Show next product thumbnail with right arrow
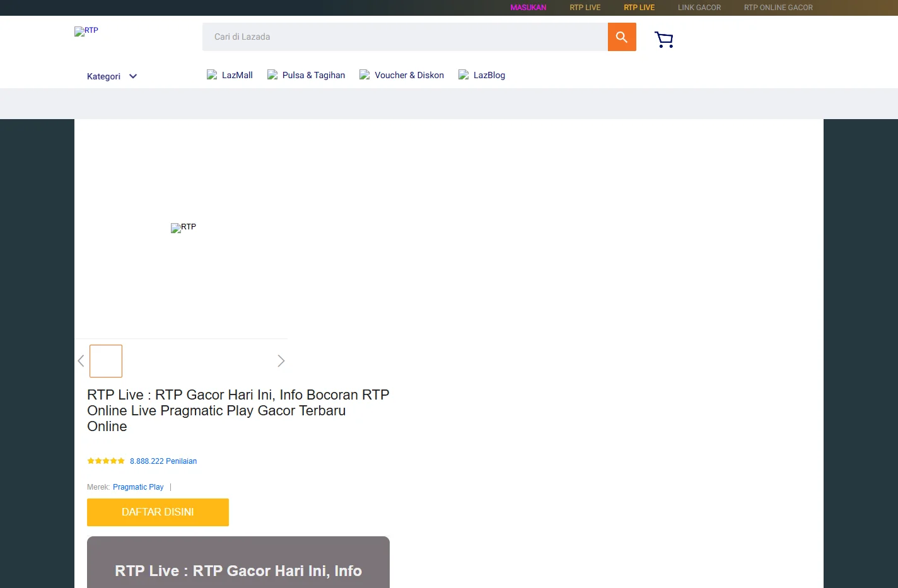The height and width of the screenshot is (588, 898). 281,361
